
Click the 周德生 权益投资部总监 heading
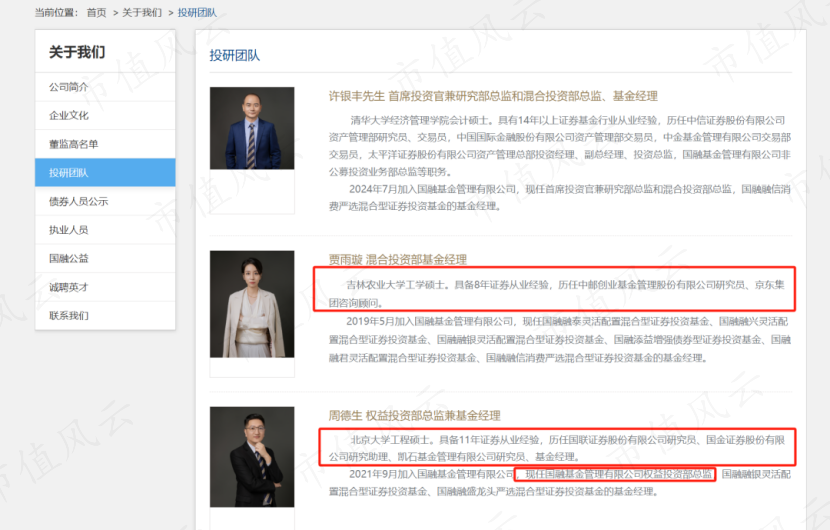click(414, 416)
